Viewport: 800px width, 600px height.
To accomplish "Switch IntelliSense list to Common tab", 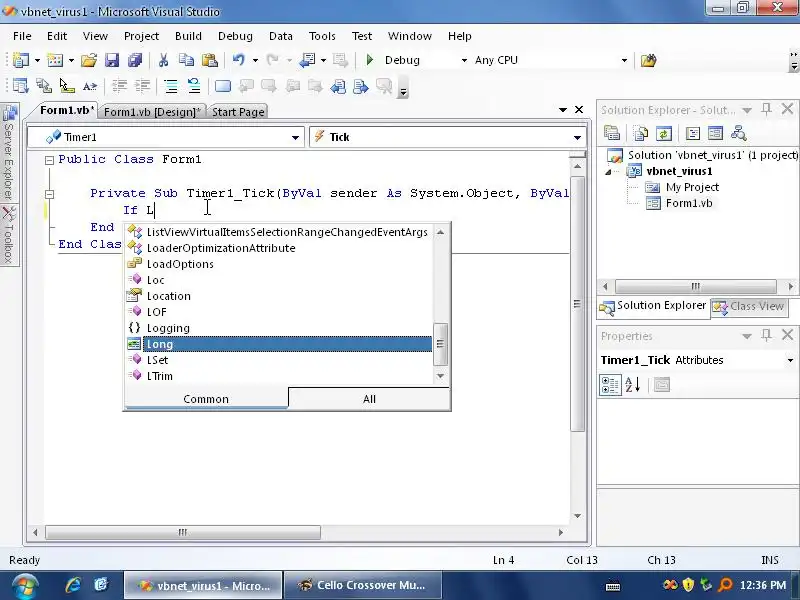I will 206,399.
